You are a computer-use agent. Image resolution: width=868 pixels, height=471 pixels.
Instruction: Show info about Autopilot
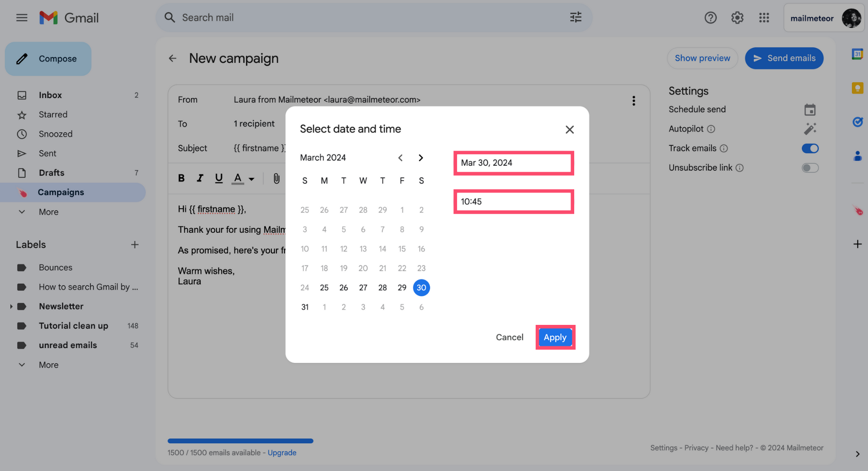pyautogui.click(x=711, y=129)
